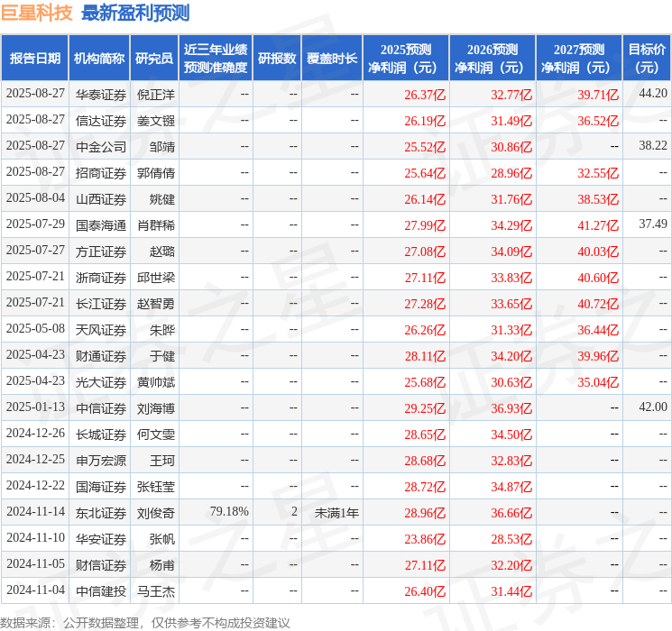Click target price 42.00
The width and height of the screenshot is (672, 631).
pyautogui.click(x=653, y=407)
